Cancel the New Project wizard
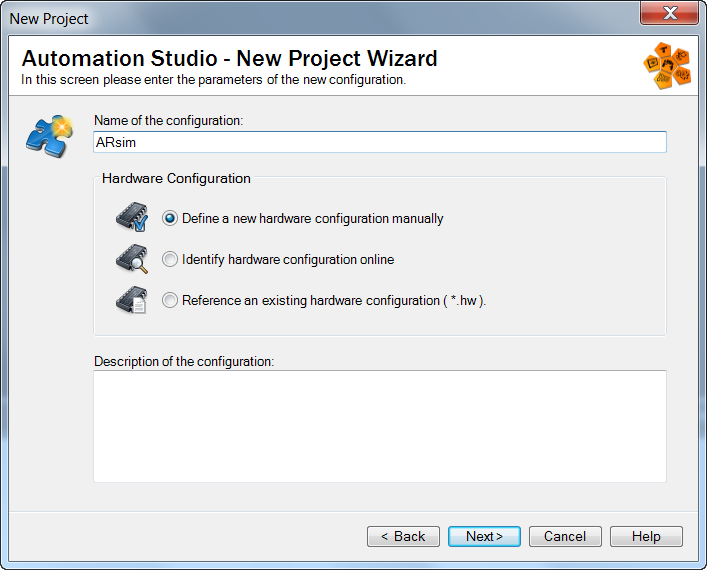 click(565, 536)
